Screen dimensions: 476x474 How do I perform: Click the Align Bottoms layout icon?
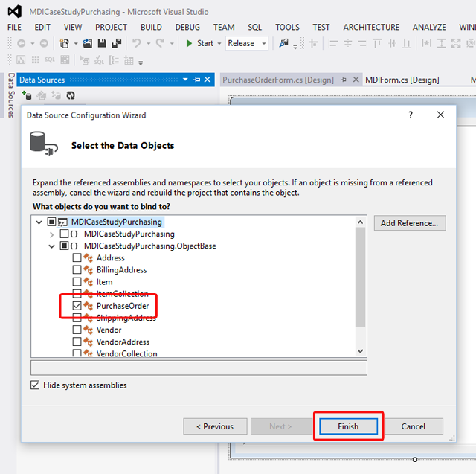[407, 43]
